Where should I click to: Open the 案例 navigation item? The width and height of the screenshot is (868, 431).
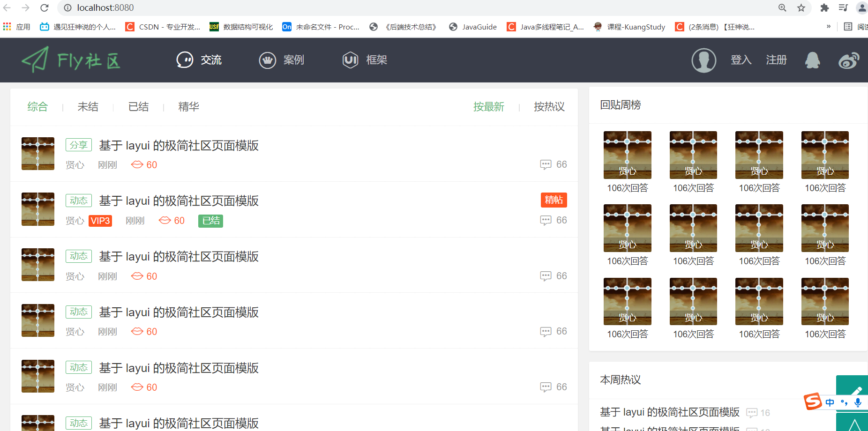click(282, 60)
